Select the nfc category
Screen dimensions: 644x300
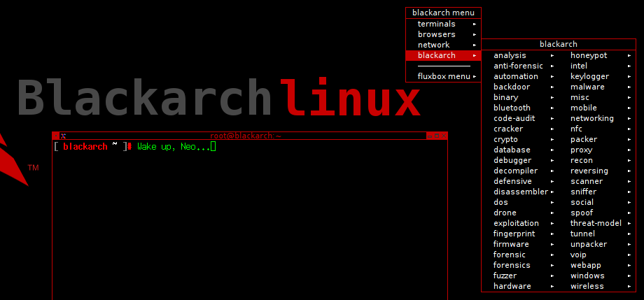pyautogui.click(x=597, y=129)
